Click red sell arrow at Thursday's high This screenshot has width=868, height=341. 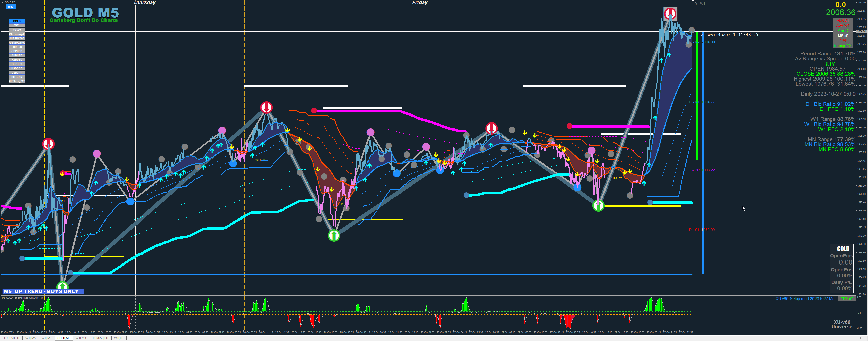[266, 107]
